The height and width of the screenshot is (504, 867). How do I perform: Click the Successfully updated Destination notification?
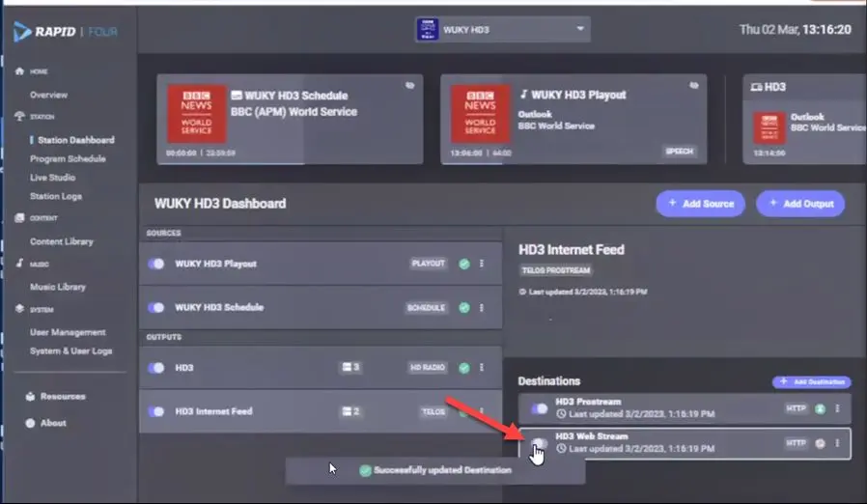[x=435, y=470]
